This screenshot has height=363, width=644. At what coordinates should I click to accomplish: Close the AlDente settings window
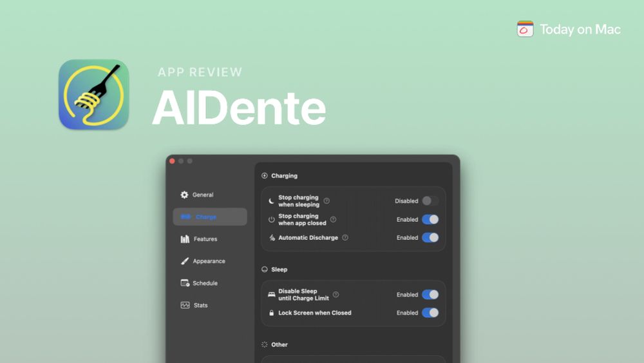(x=172, y=161)
